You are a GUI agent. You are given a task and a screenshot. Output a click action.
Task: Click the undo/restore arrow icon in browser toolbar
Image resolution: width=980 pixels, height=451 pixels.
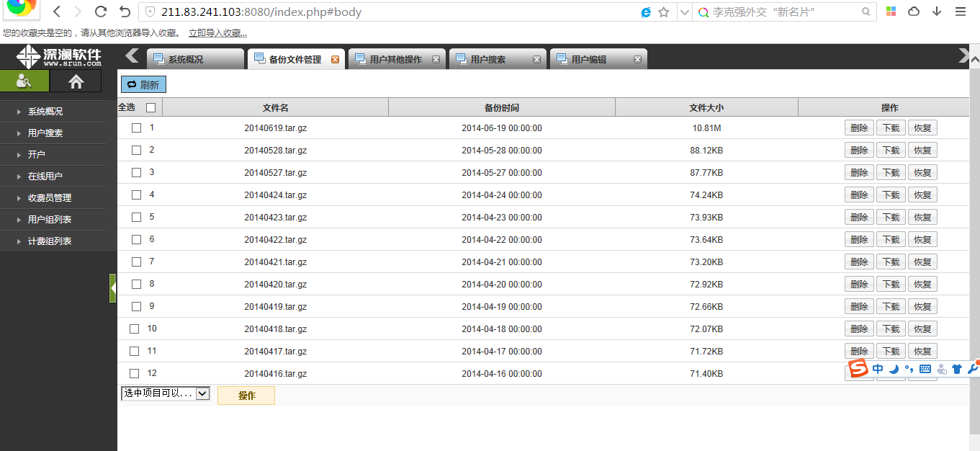click(125, 12)
